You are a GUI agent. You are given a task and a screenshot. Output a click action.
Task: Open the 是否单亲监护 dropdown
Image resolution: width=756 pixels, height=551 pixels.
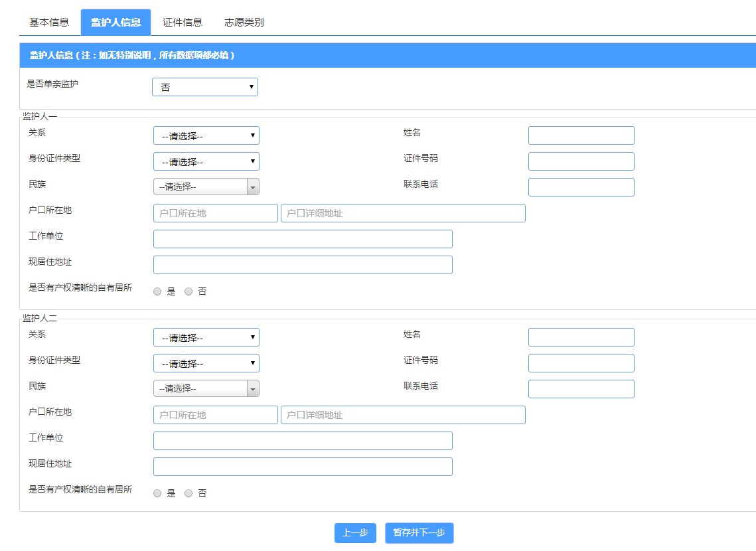click(x=204, y=87)
